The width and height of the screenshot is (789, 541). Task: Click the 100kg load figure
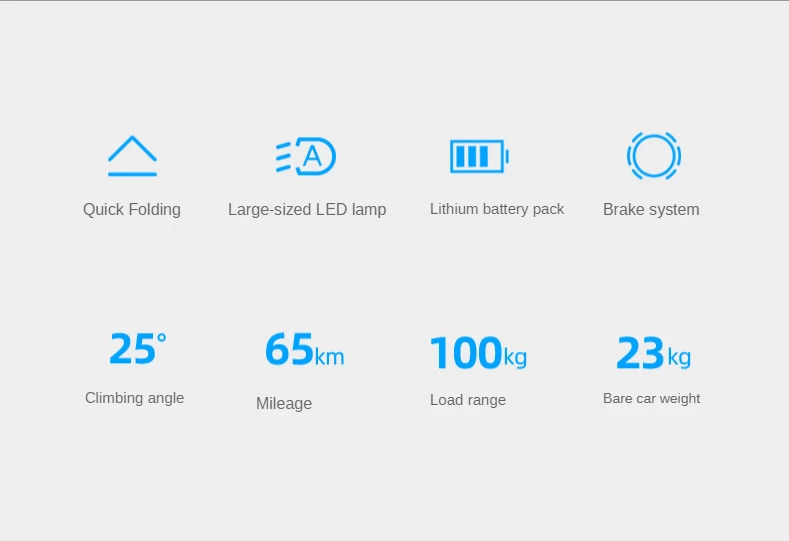tap(479, 353)
